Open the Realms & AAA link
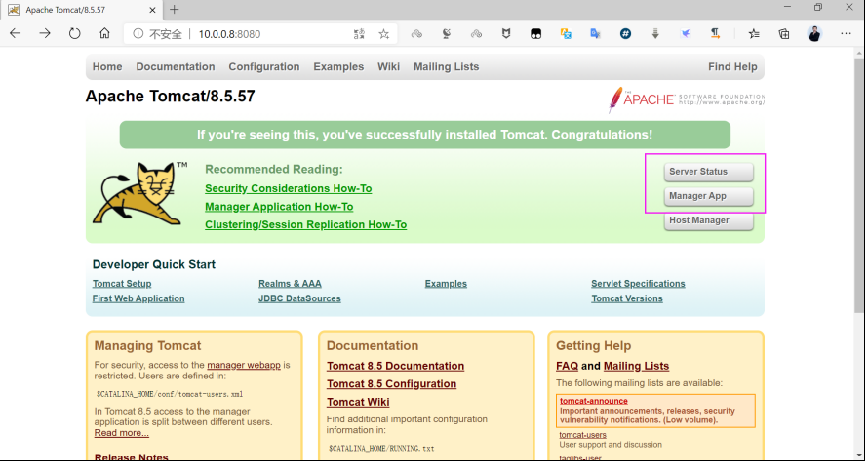 (x=290, y=284)
